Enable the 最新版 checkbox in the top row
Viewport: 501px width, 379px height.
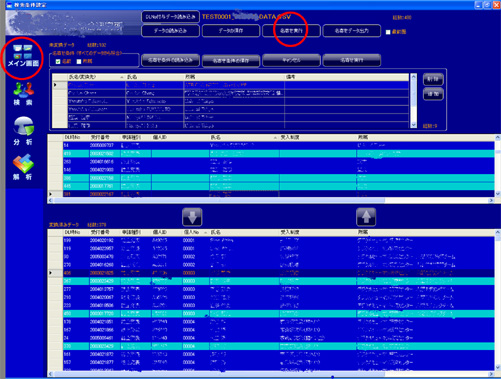(x=388, y=32)
